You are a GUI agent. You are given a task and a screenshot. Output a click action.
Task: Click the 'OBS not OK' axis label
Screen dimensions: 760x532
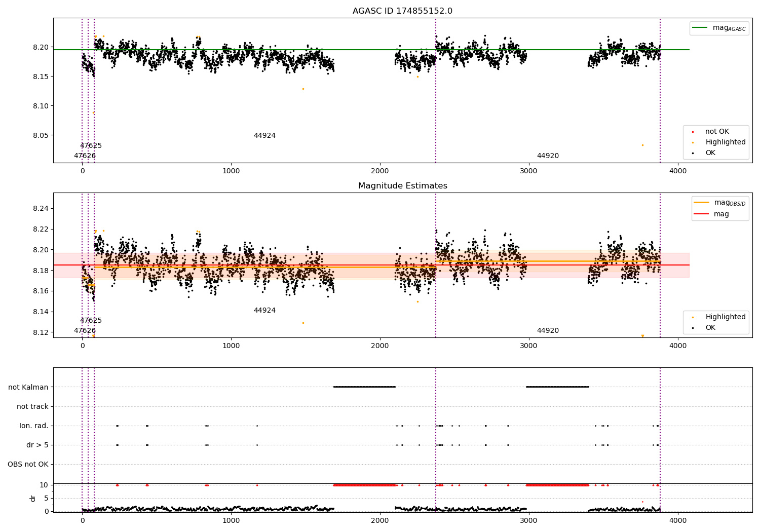coord(28,465)
